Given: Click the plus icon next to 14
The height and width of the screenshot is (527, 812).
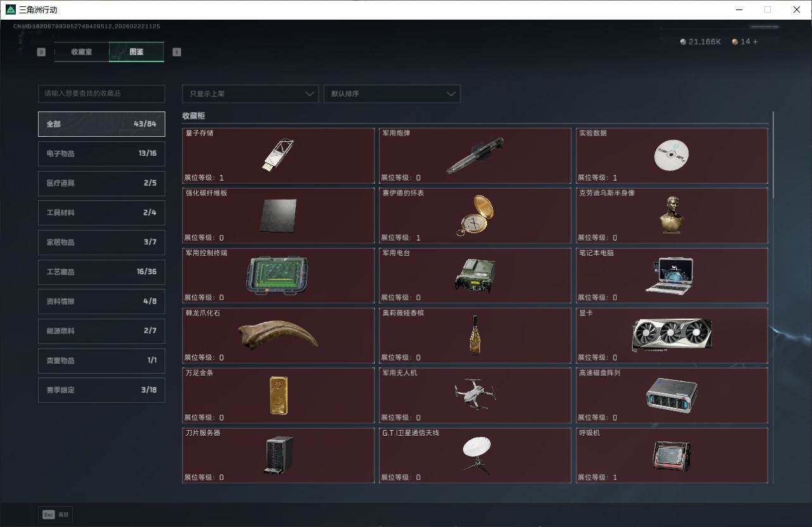Looking at the screenshot, I should click(x=754, y=42).
